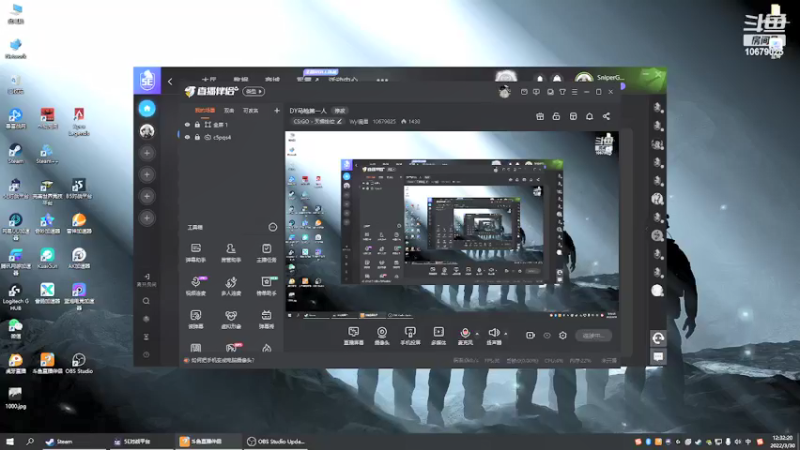The height and width of the screenshot is (450, 800).
Task: Switch to the OBS Studio Update taskbar window
Action: pyautogui.click(x=276, y=441)
